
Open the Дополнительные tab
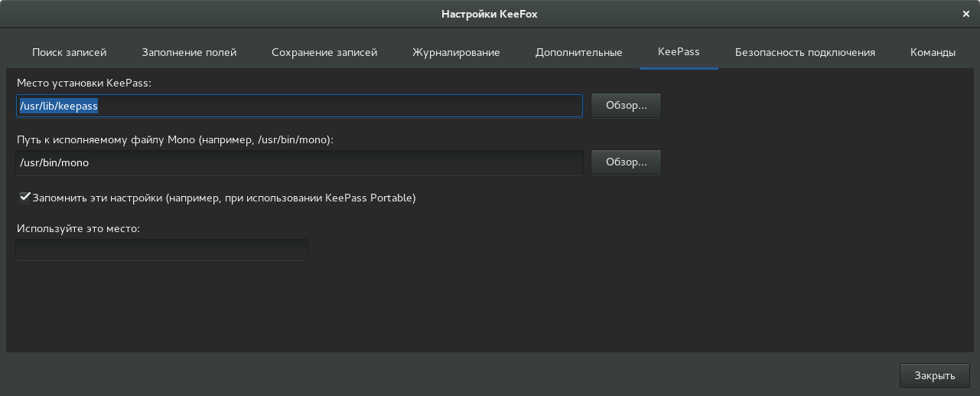pos(578,52)
